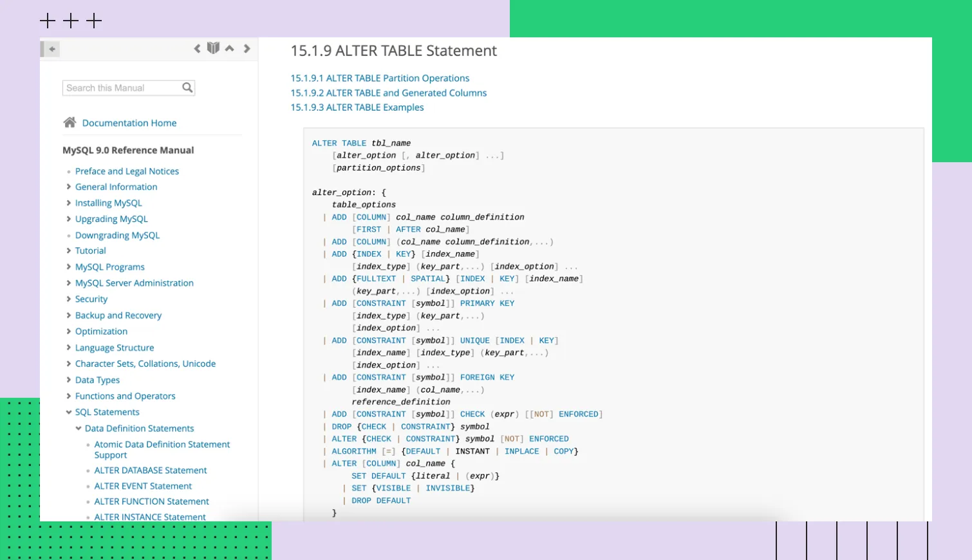This screenshot has width=972, height=560.
Task: Collapse the Data Definition Statements node
Action: (x=79, y=428)
